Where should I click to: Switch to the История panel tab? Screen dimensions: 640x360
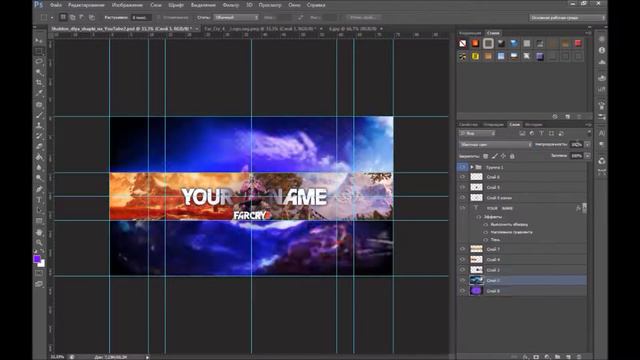[x=533, y=124]
